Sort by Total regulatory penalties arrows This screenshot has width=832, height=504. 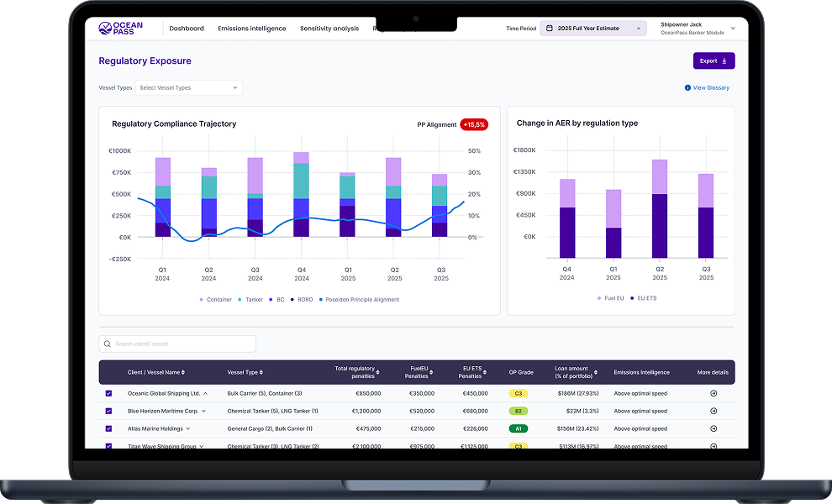click(x=377, y=372)
